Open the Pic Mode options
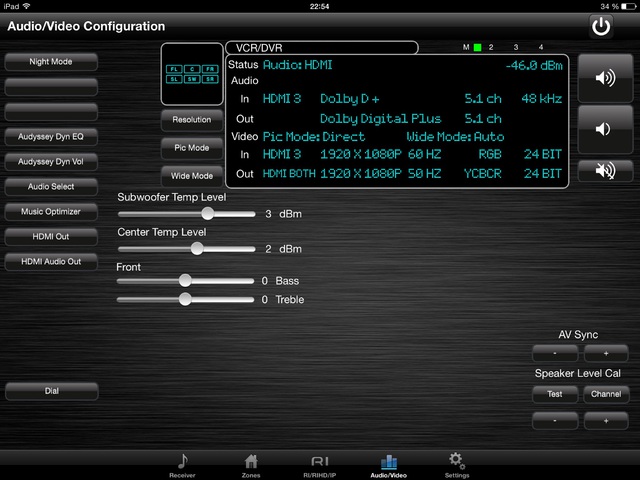Image resolution: width=640 pixels, height=480 pixels. [191, 148]
